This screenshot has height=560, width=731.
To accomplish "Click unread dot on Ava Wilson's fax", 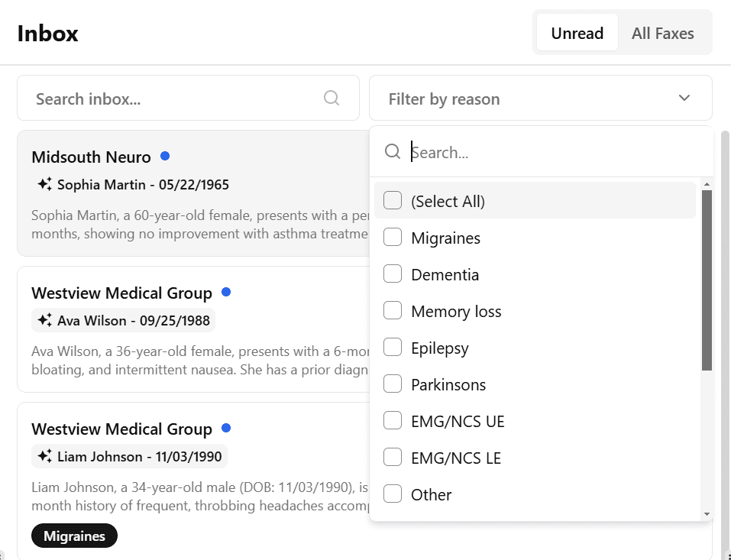I will coord(226,293).
